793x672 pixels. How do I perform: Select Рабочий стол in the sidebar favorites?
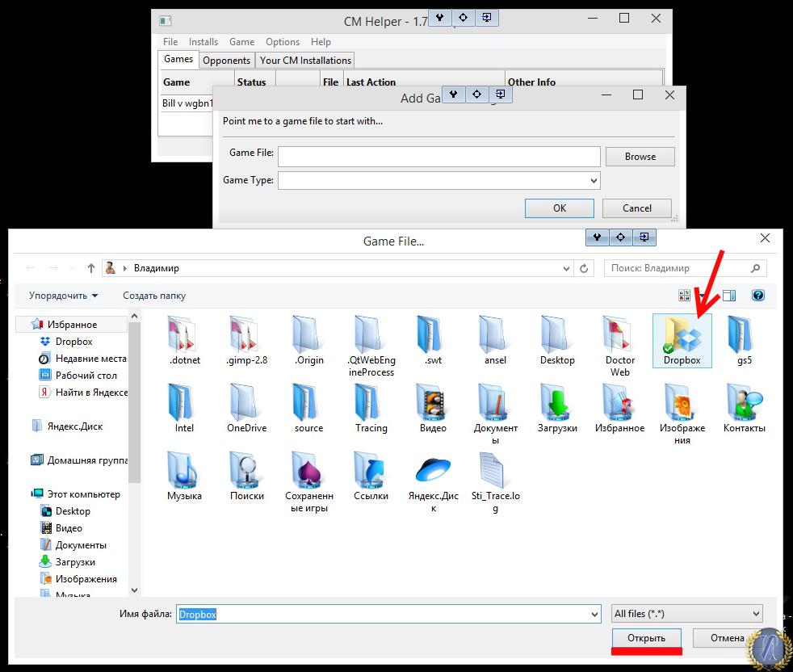pyautogui.click(x=86, y=376)
